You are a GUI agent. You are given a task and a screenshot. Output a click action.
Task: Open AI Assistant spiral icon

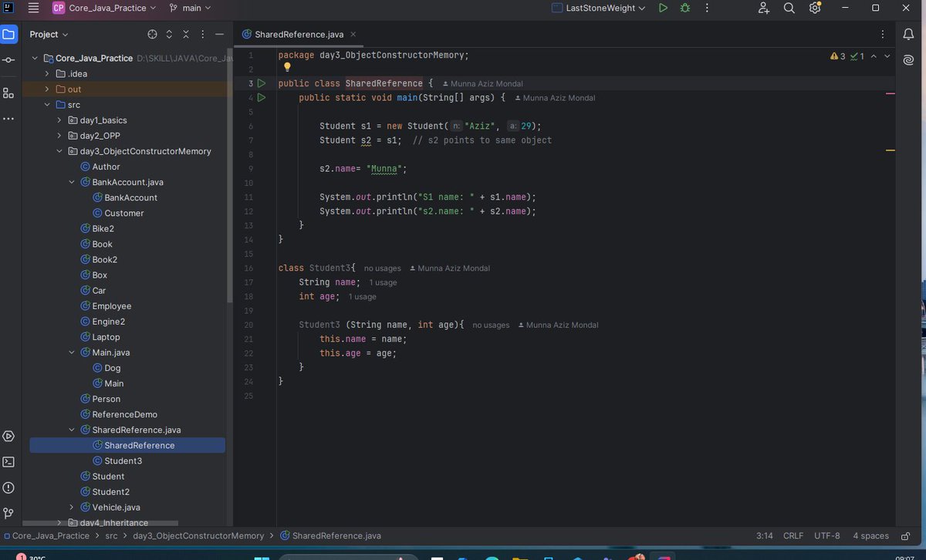point(908,60)
